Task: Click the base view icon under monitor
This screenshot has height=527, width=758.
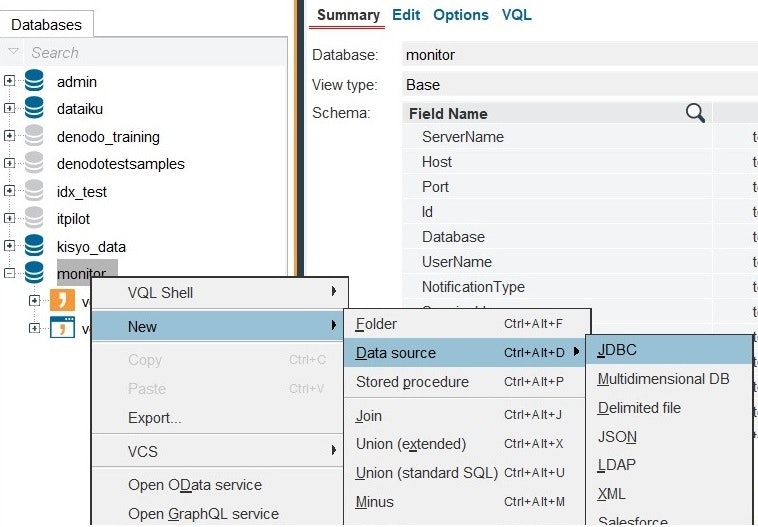Action: 62,327
